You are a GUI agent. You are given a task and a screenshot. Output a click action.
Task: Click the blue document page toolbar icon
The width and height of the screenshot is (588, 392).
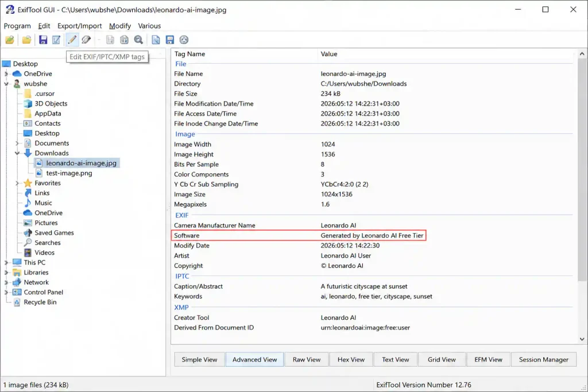pos(156,40)
